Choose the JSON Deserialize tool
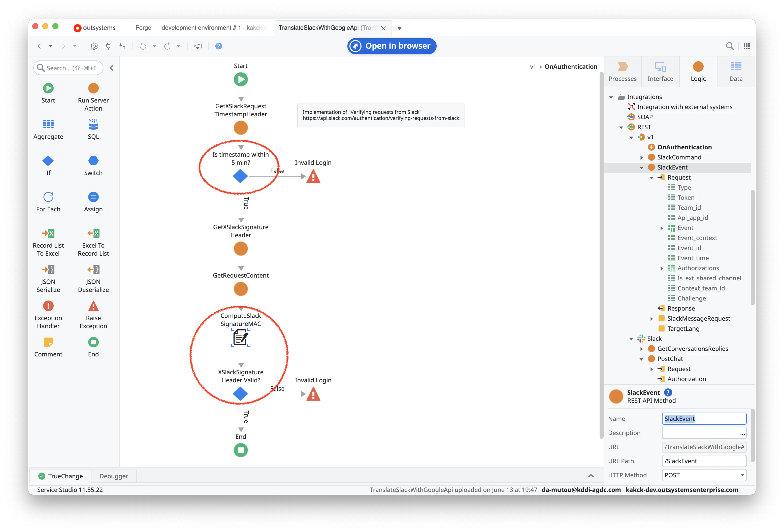The height and width of the screenshot is (532, 784). (93, 278)
